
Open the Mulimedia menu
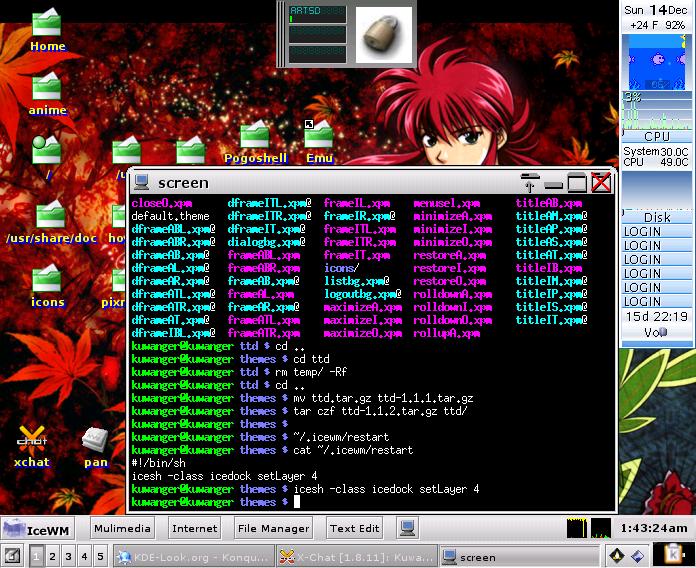pyautogui.click(x=122, y=528)
